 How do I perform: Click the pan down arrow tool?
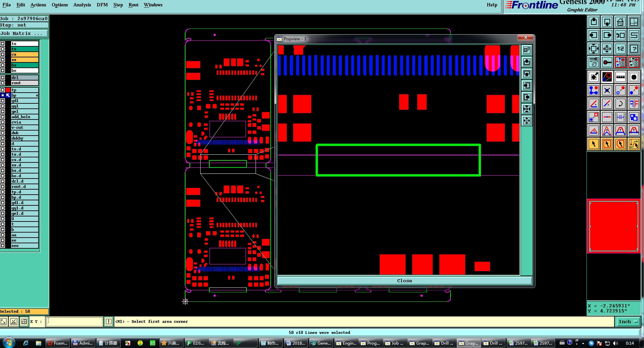pos(607,22)
